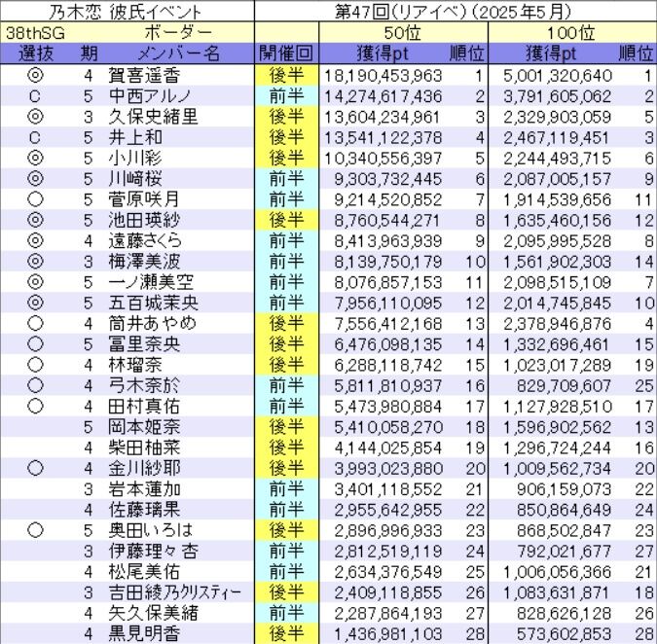Image resolution: width=657 pixels, height=644 pixels.
Task: Select the '50位' column group header
Action: pyautogui.click(x=403, y=33)
